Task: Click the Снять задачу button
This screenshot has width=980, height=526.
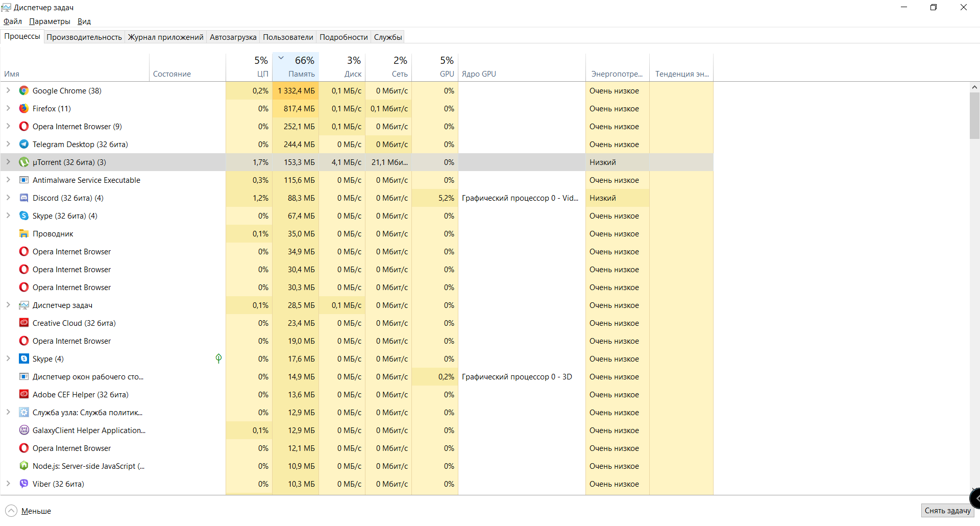Action: click(947, 511)
